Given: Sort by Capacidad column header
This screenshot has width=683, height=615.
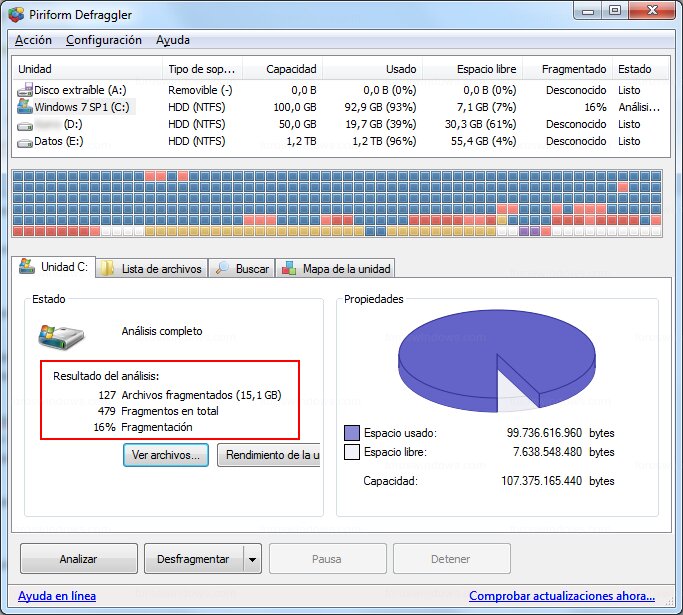Looking at the screenshot, I should click(282, 69).
